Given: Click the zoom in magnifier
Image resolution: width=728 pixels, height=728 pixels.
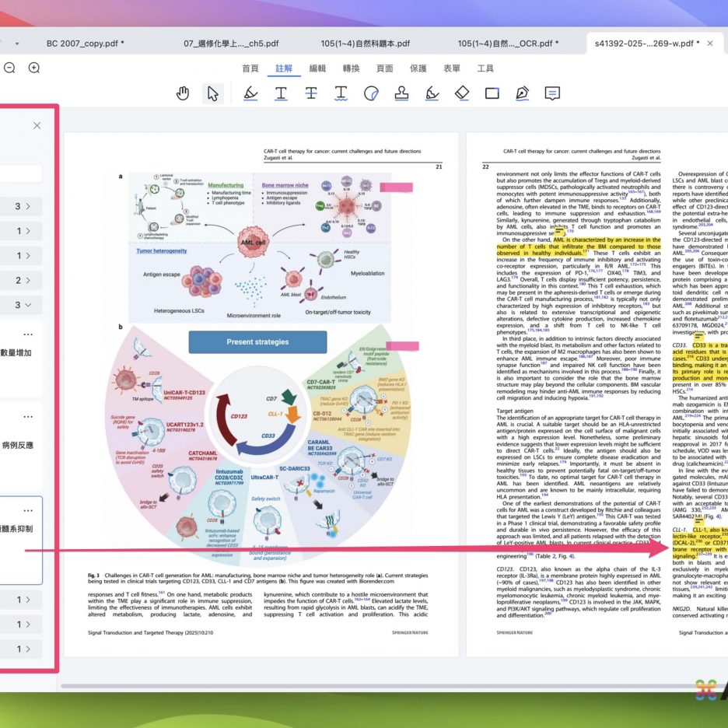Looking at the screenshot, I should point(34,68).
